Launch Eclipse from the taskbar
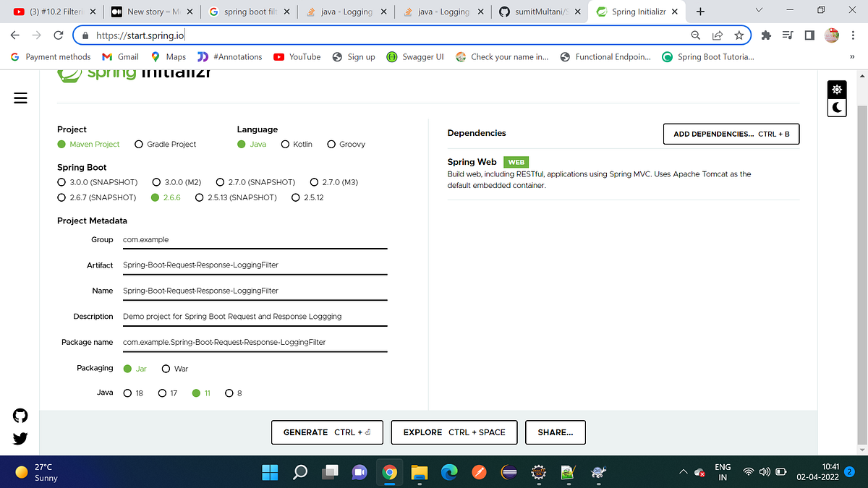This screenshot has width=868, height=488. coord(509,472)
